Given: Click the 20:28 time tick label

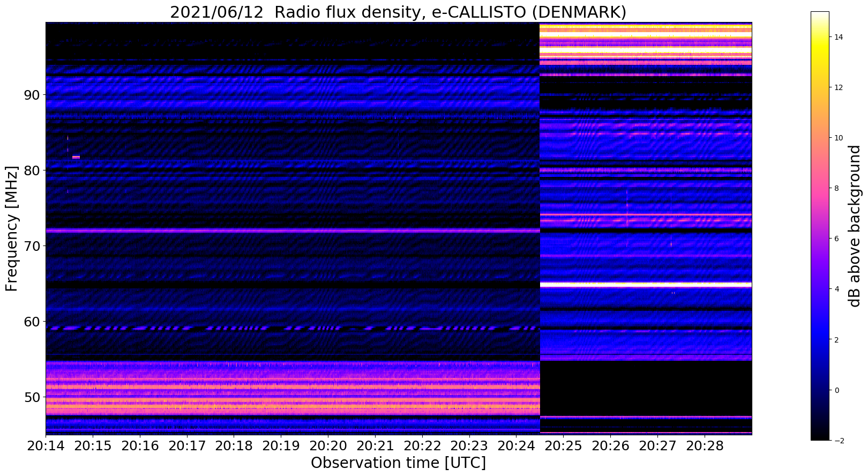Looking at the screenshot, I should 704,446.
